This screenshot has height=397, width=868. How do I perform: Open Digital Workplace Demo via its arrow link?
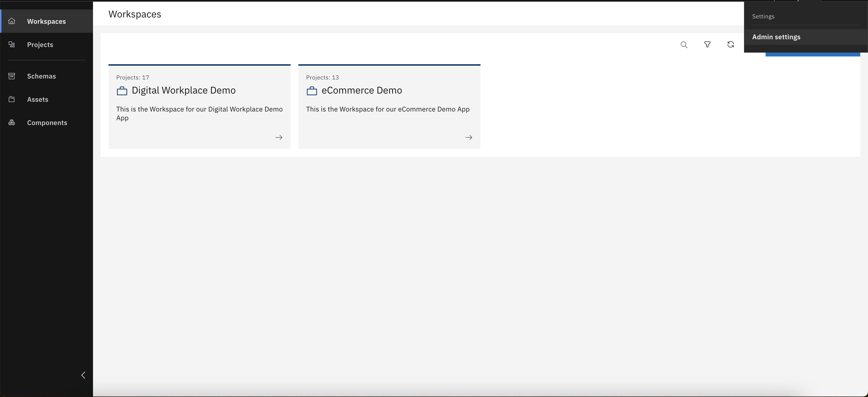click(x=279, y=137)
